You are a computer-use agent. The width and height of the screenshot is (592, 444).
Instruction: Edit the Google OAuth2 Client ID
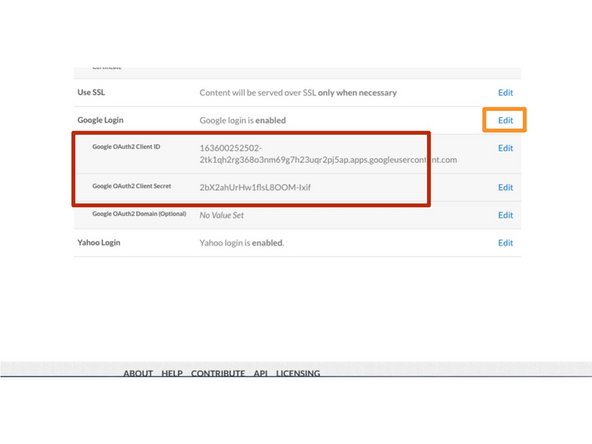(505, 148)
